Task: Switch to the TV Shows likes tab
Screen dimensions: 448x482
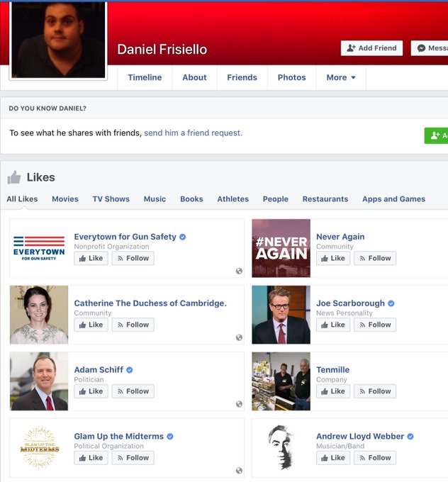Action: [x=111, y=199]
